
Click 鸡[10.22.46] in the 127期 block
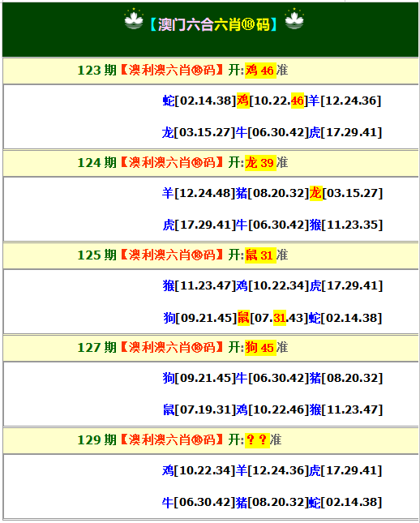272,409
